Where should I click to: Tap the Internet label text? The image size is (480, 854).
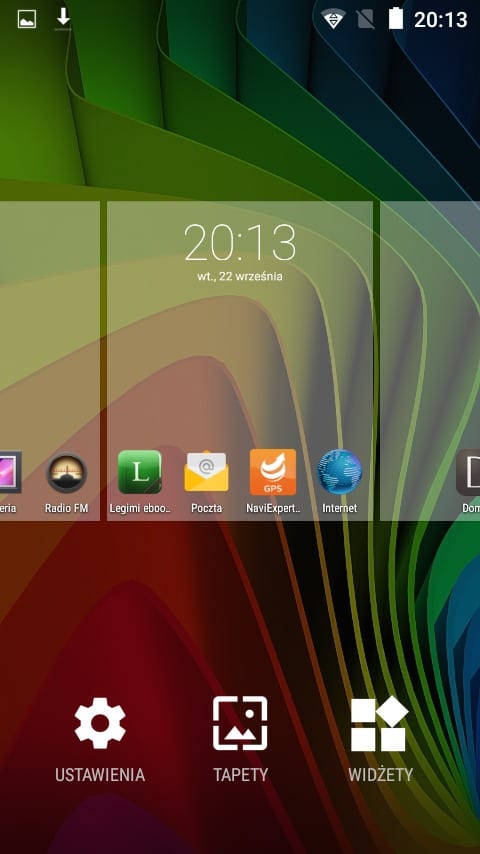click(x=339, y=508)
